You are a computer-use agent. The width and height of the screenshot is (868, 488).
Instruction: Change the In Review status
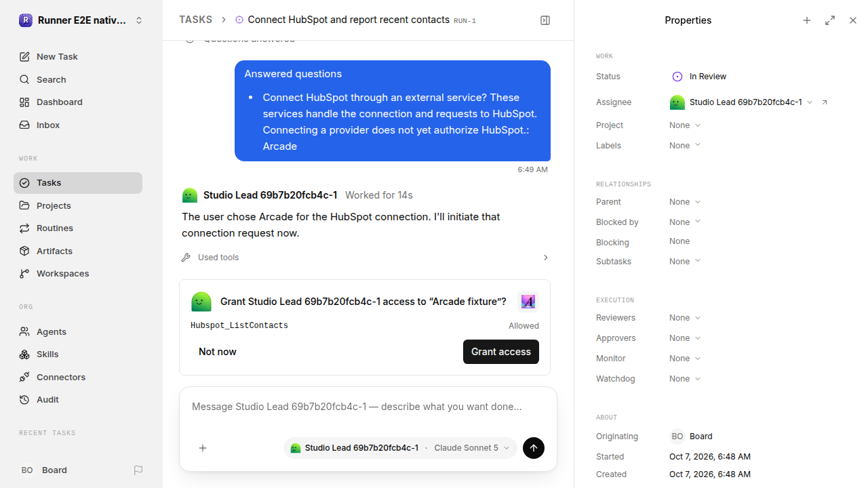tap(699, 77)
